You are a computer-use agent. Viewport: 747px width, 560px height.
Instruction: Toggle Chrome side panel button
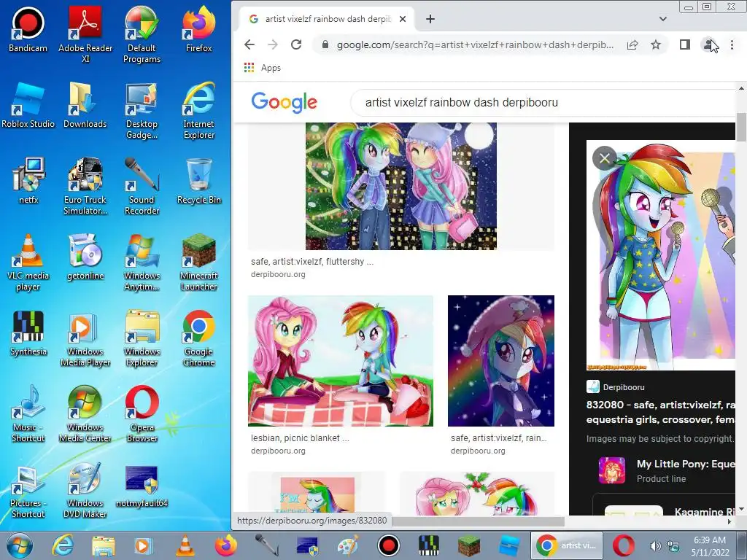684,44
